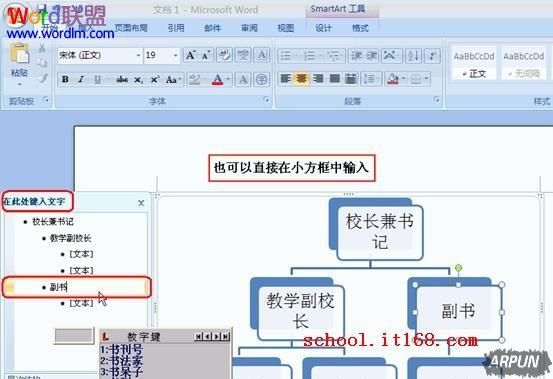The image size is (553, 379).
Task: Click the bullets list icon
Action: (286, 56)
